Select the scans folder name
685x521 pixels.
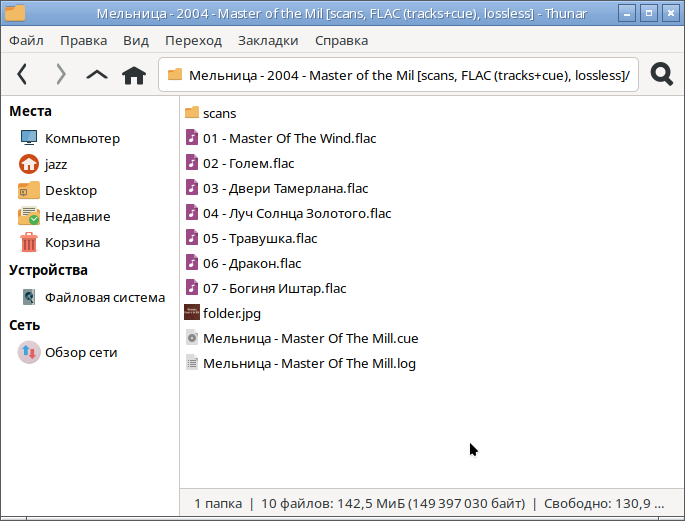[x=219, y=113]
